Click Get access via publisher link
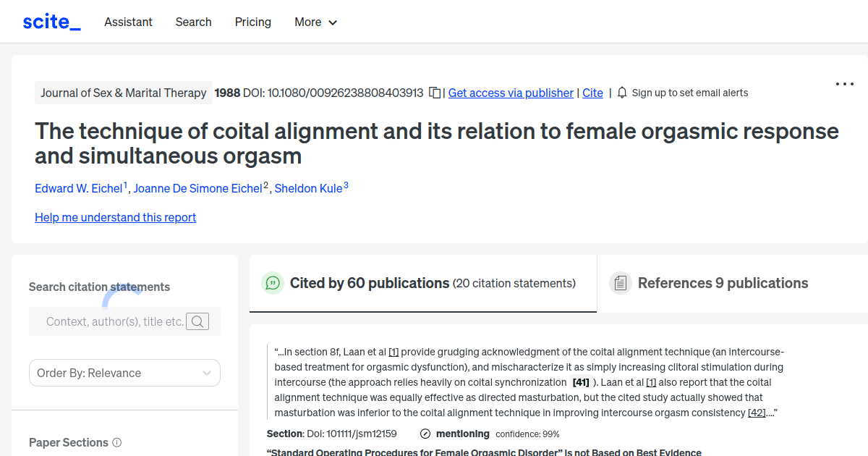 (x=511, y=93)
